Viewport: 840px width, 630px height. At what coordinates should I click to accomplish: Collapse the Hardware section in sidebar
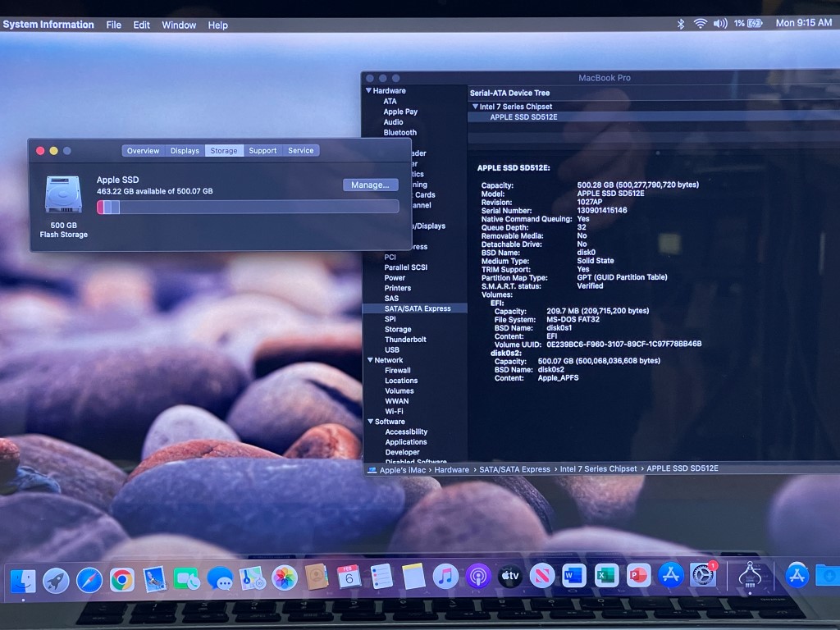click(x=368, y=90)
